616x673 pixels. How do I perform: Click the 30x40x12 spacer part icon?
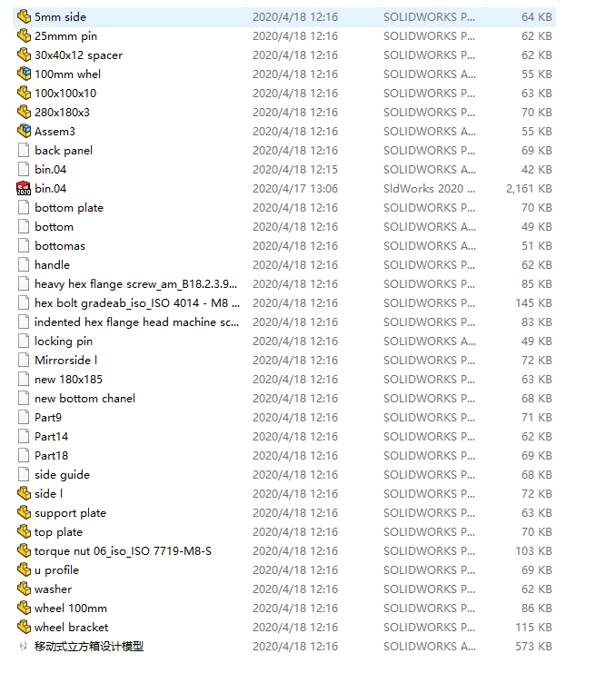pyautogui.click(x=24, y=54)
